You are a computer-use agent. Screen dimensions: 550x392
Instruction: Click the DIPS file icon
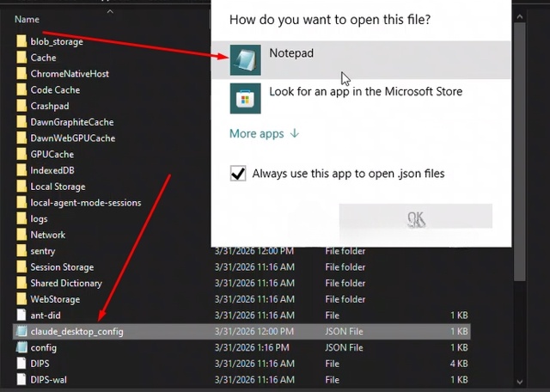tap(21, 364)
